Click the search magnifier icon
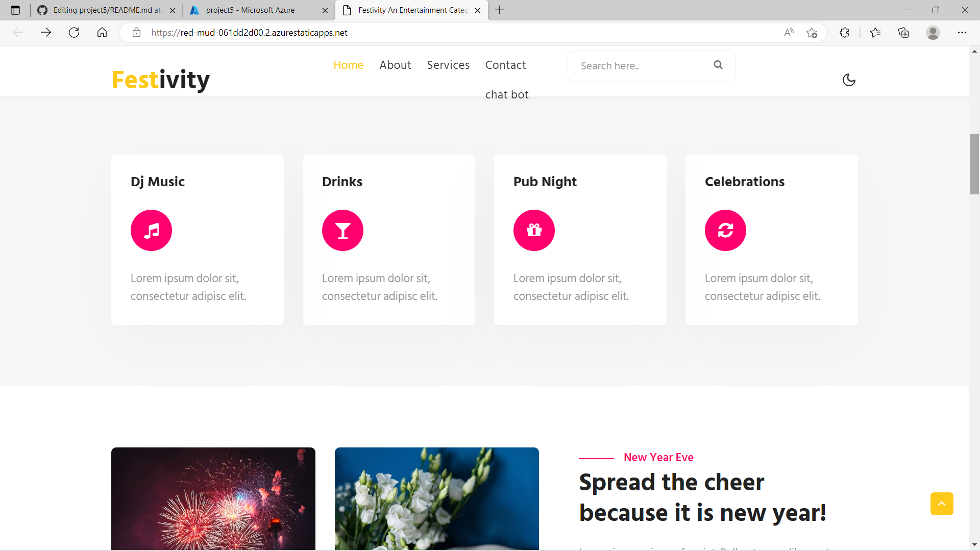 click(718, 65)
